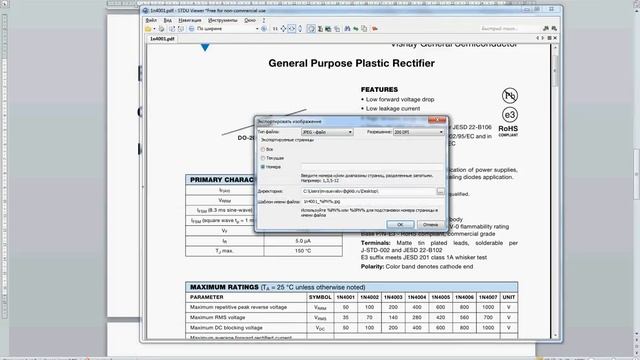Click the fit whole page icon
This screenshot has width=640, height=360.
click(283, 29)
